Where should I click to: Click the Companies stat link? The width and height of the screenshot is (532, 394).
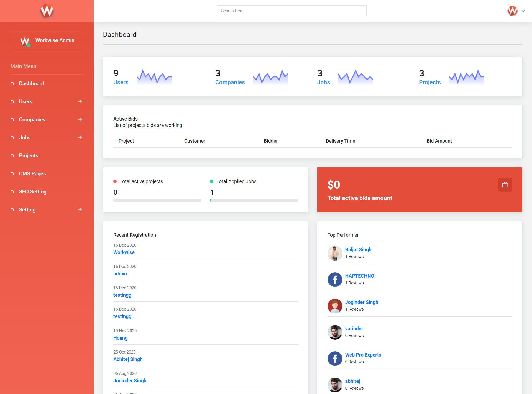[230, 82]
